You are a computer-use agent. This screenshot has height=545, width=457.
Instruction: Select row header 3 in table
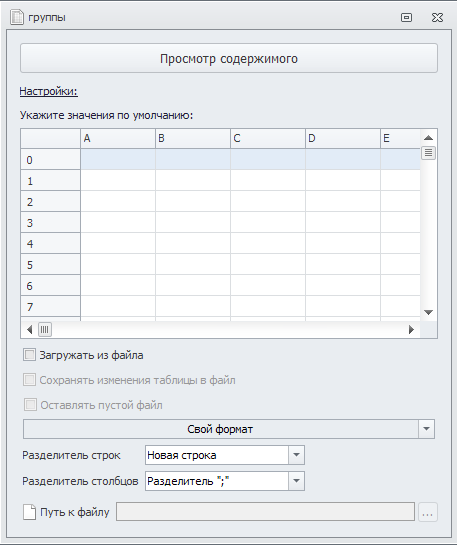(x=50, y=222)
